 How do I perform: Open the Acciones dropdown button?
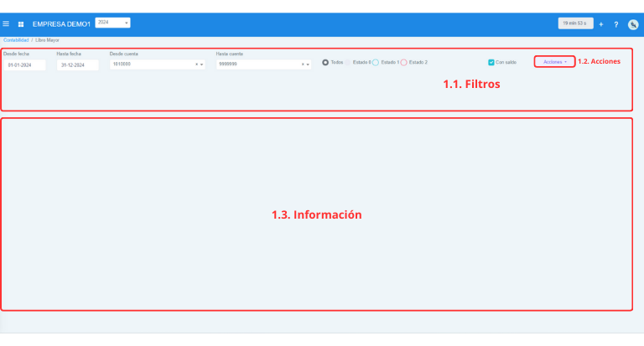554,62
